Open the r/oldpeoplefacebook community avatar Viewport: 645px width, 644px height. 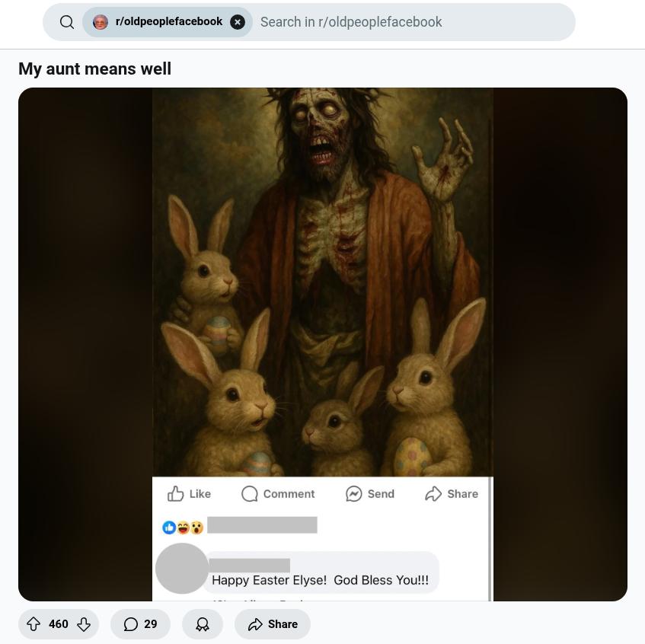(101, 22)
